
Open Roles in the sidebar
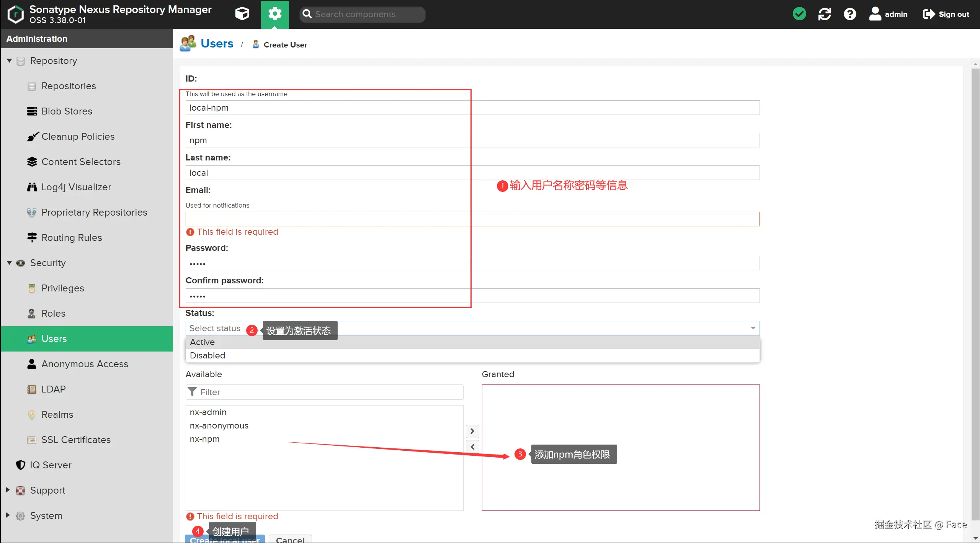pyautogui.click(x=53, y=313)
